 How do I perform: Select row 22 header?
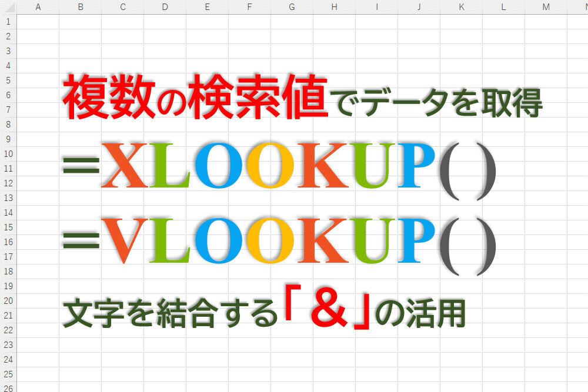point(8,330)
